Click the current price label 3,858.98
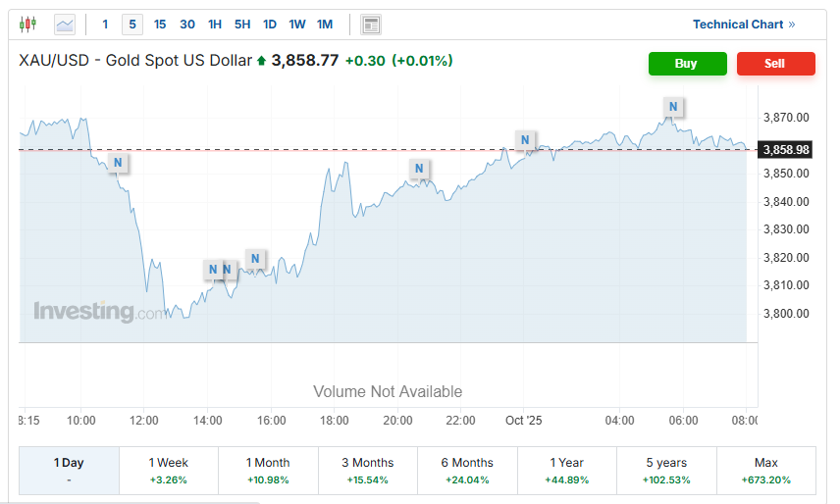The image size is (840, 504). pyautogui.click(x=786, y=150)
